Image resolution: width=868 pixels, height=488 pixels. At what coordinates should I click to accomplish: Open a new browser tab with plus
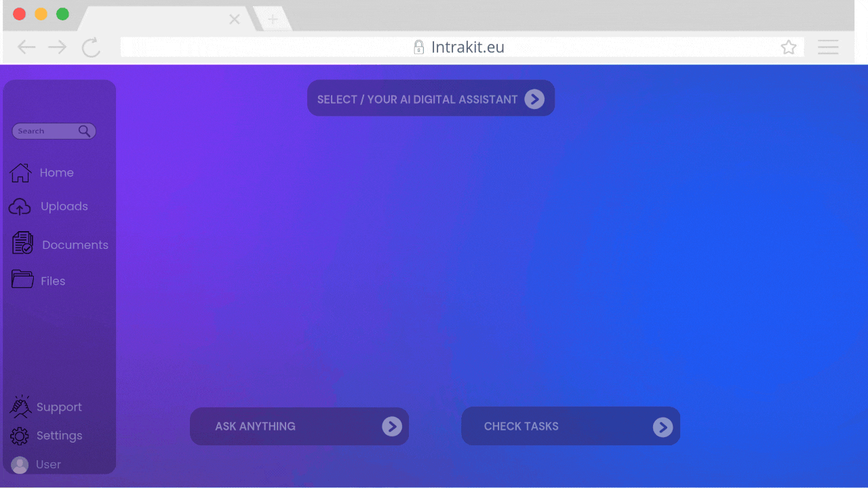(273, 20)
